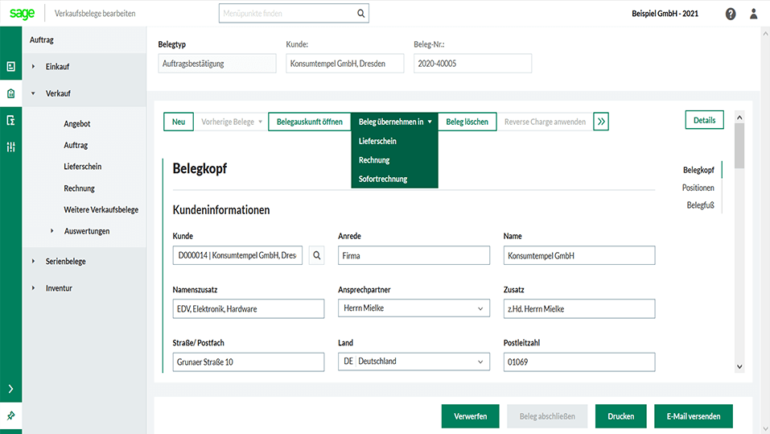Click the Name field Konsumtempel GmbH
This screenshot has height=434, width=770.
pos(579,255)
